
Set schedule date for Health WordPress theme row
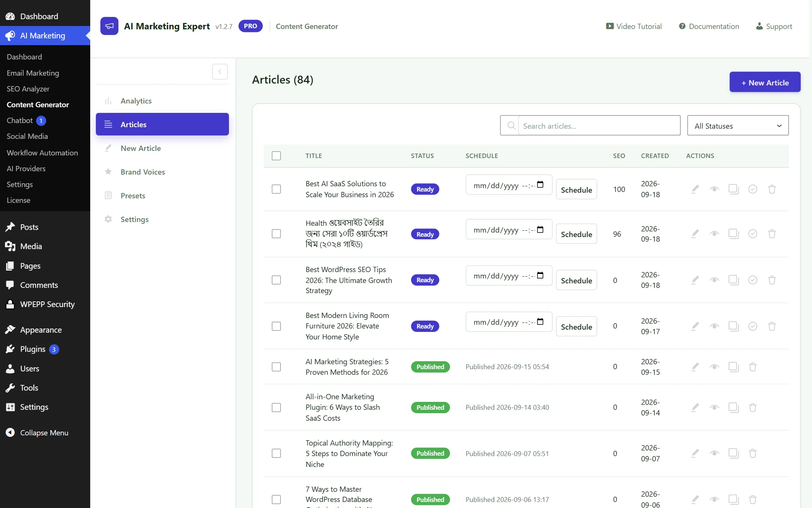[x=509, y=230]
